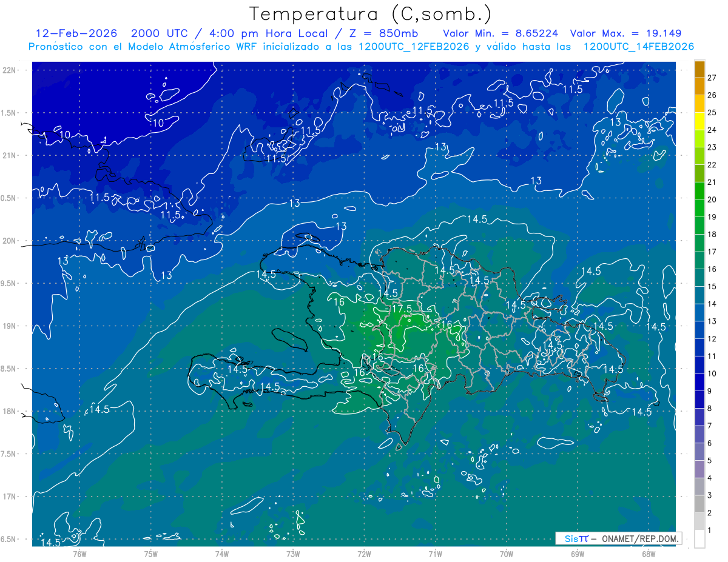
Task: Click the '21N' latitude axis label
Action: [10, 155]
